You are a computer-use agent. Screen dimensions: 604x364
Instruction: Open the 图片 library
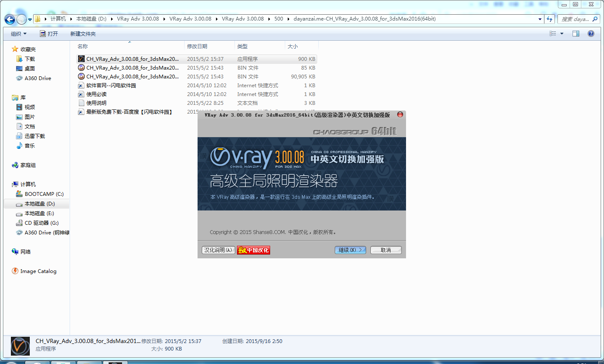click(x=29, y=117)
